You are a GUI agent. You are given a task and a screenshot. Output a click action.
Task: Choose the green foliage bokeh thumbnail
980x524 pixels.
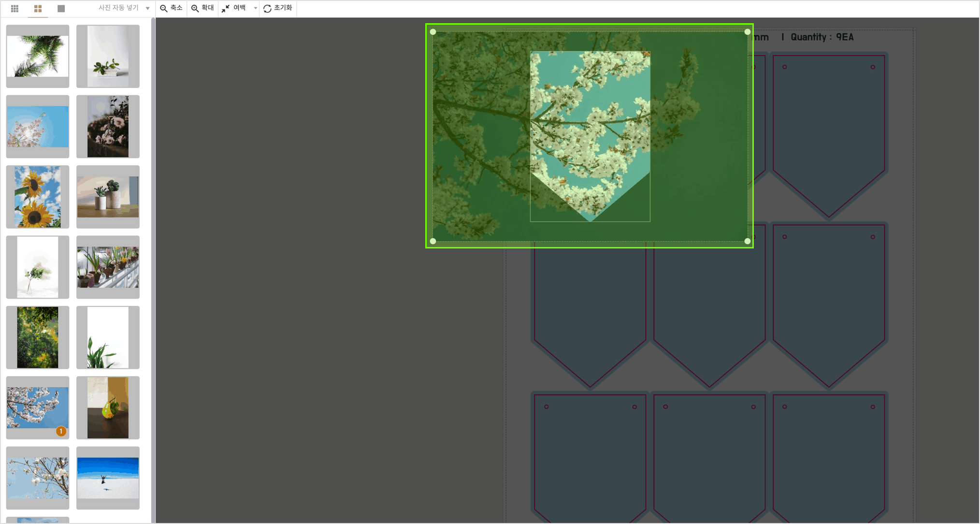click(x=38, y=337)
